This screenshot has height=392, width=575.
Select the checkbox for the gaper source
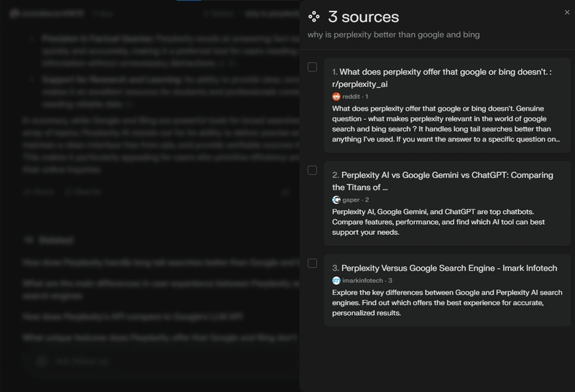312,170
